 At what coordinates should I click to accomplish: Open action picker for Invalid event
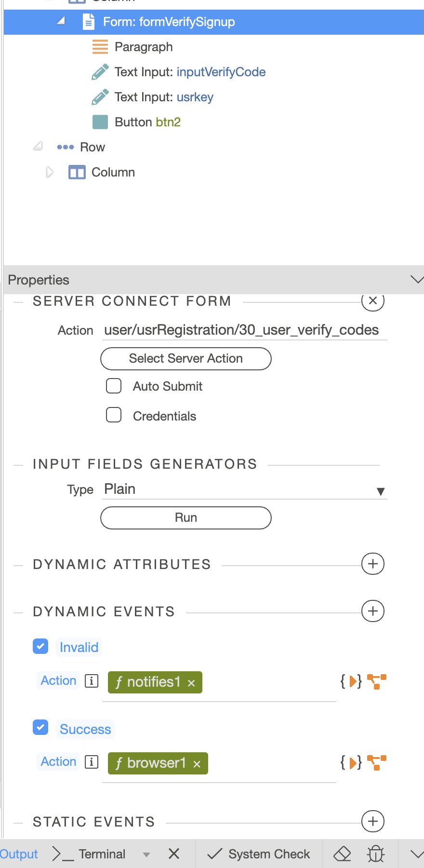point(377,681)
